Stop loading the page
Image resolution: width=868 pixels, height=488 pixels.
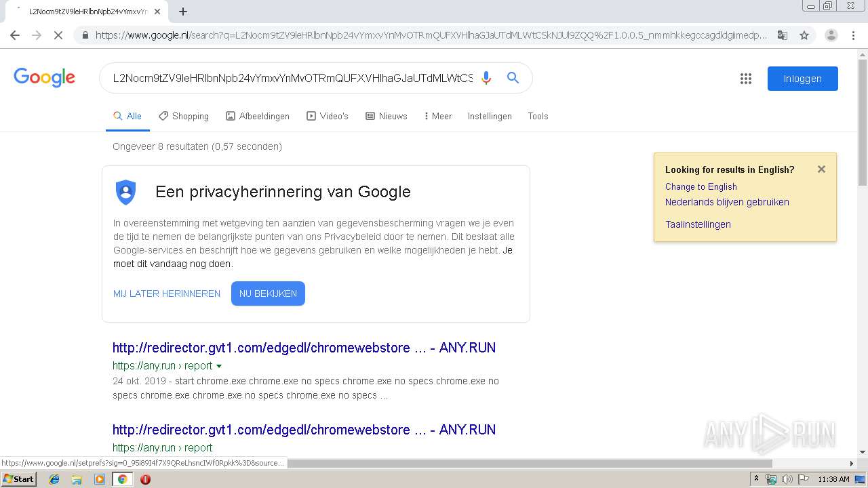coord(58,35)
